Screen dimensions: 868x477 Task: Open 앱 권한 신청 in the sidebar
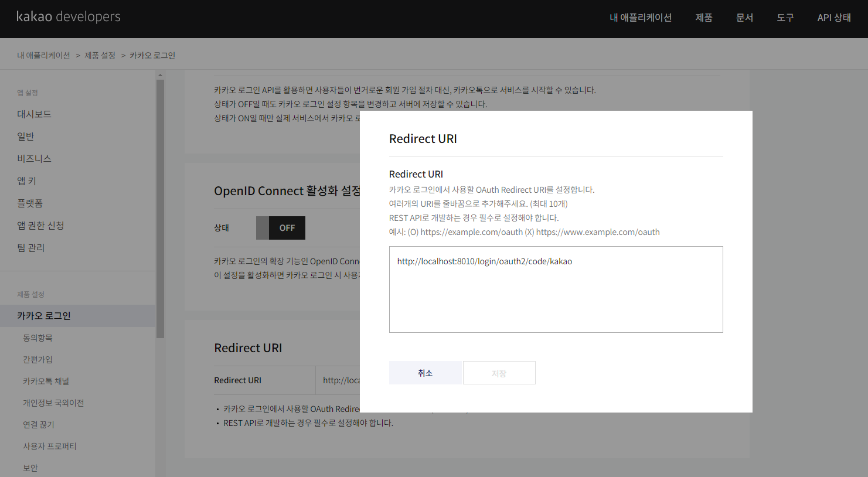pyautogui.click(x=40, y=226)
